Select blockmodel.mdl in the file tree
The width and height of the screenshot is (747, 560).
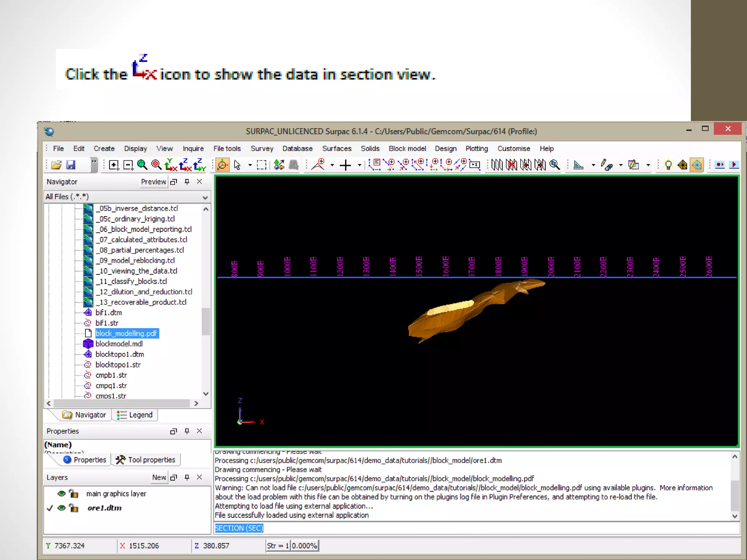tap(119, 344)
